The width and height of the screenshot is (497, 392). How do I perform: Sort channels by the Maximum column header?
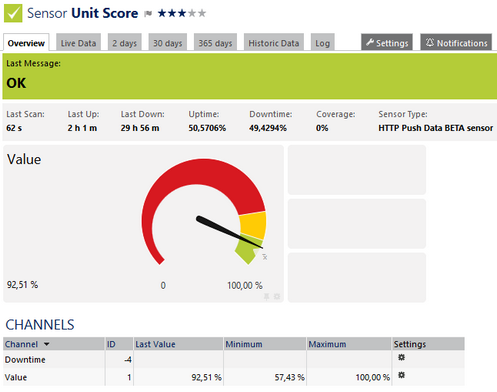[327, 344]
